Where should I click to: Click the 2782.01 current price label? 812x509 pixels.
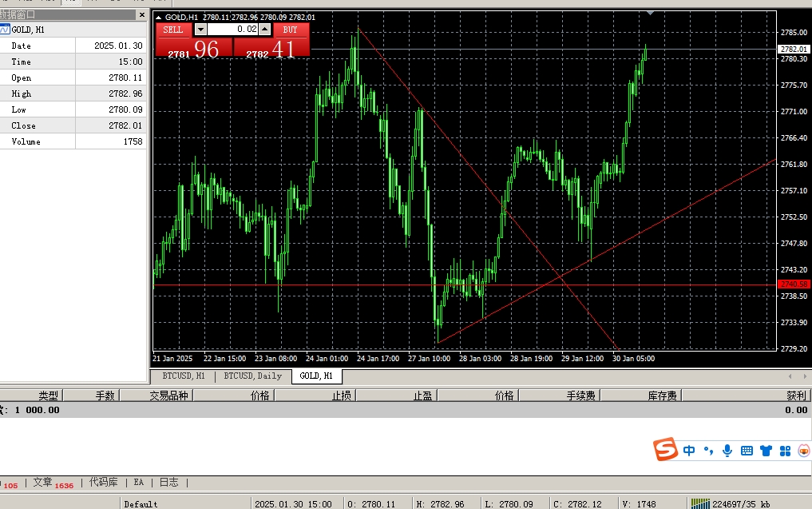(x=794, y=50)
